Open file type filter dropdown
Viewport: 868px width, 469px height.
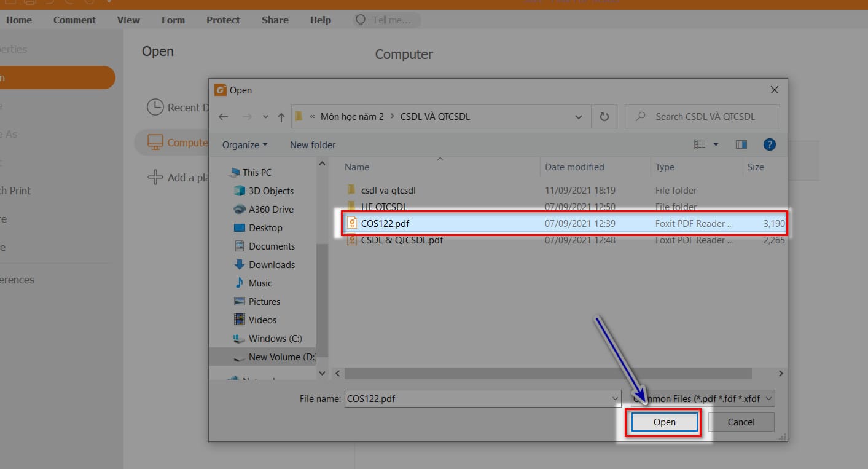(x=769, y=398)
